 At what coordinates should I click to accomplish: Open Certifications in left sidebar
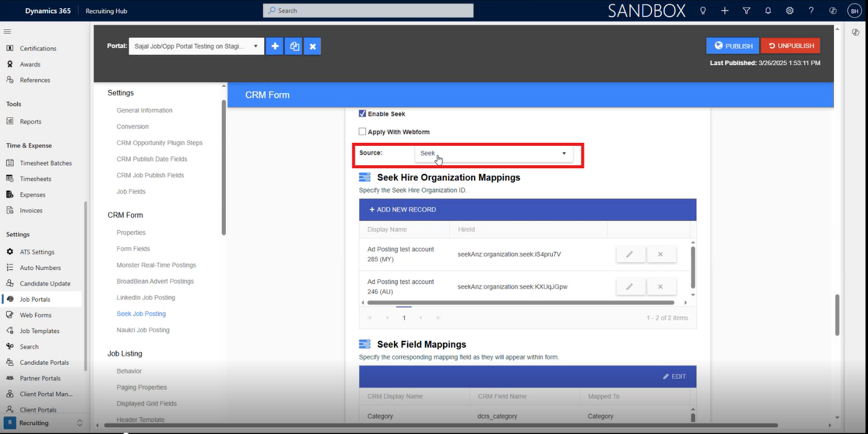coord(38,48)
